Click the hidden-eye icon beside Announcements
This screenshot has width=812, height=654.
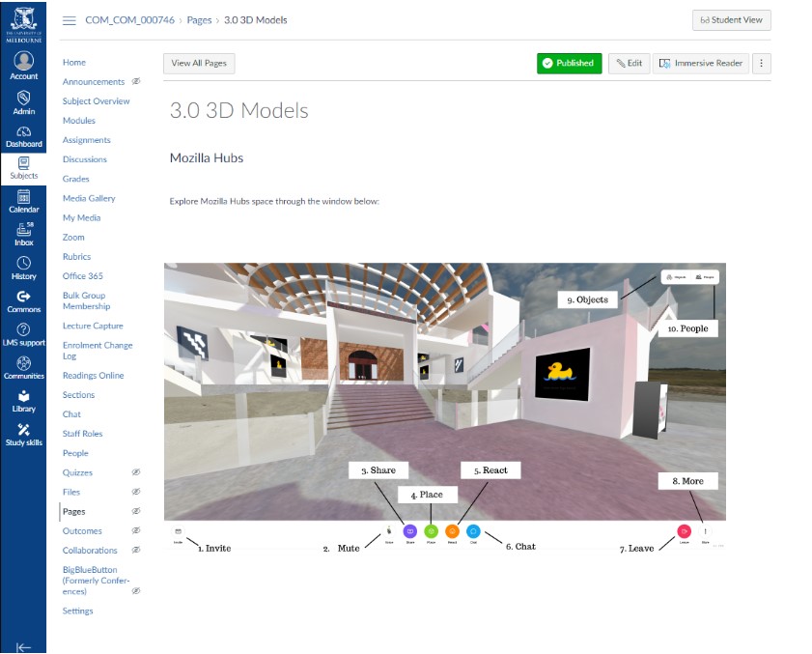(x=136, y=82)
